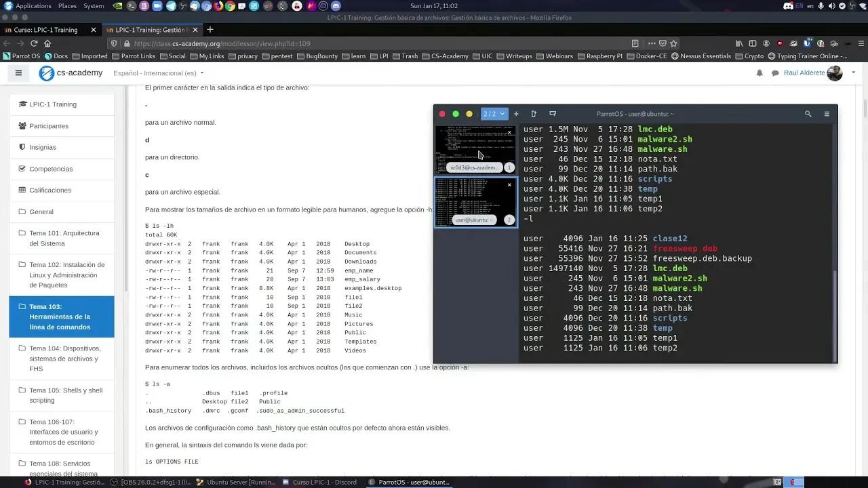
Task: Open the terminal hamburger menu icon
Action: [x=827, y=113]
